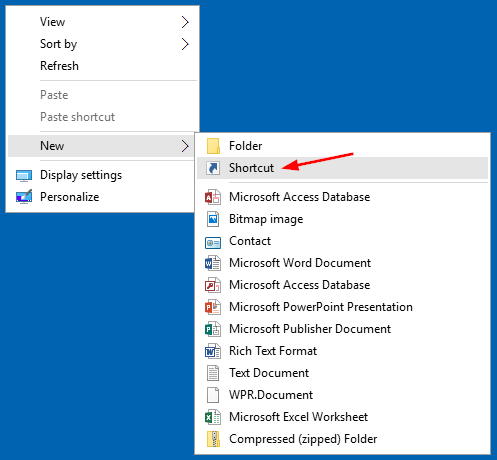Click the Publisher Document icon

pyautogui.click(x=213, y=329)
